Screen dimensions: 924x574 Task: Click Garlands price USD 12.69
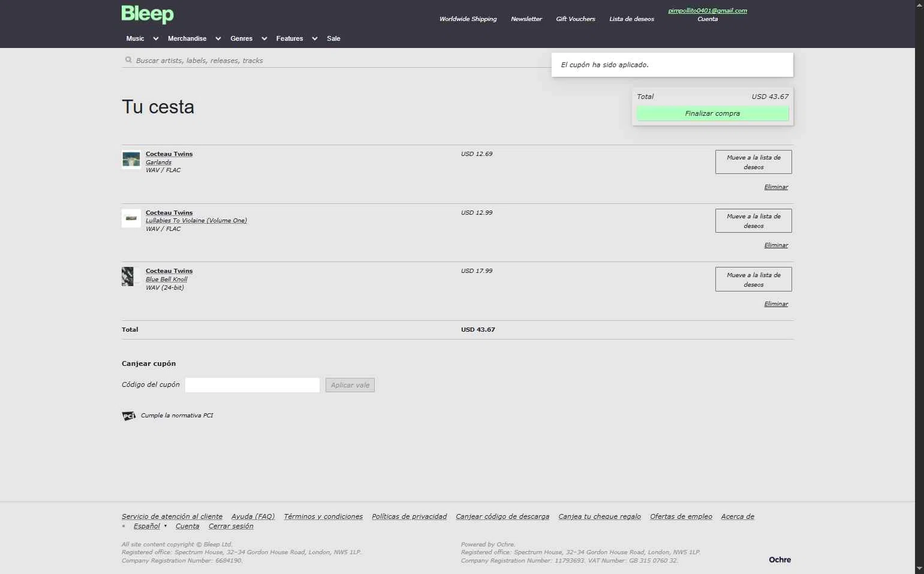click(x=477, y=154)
